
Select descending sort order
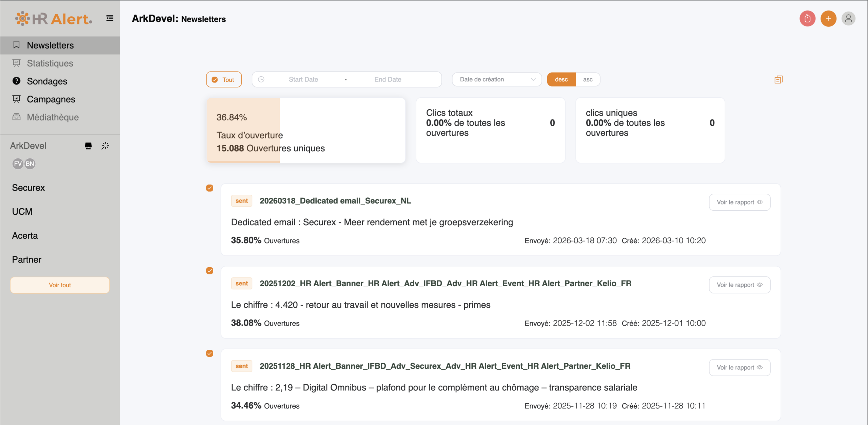point(561,79)
